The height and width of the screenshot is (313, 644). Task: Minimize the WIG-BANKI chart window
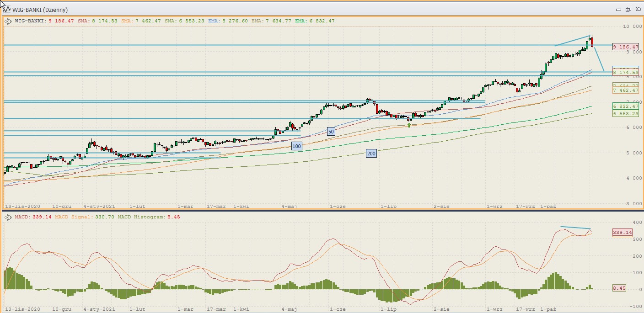618,9
